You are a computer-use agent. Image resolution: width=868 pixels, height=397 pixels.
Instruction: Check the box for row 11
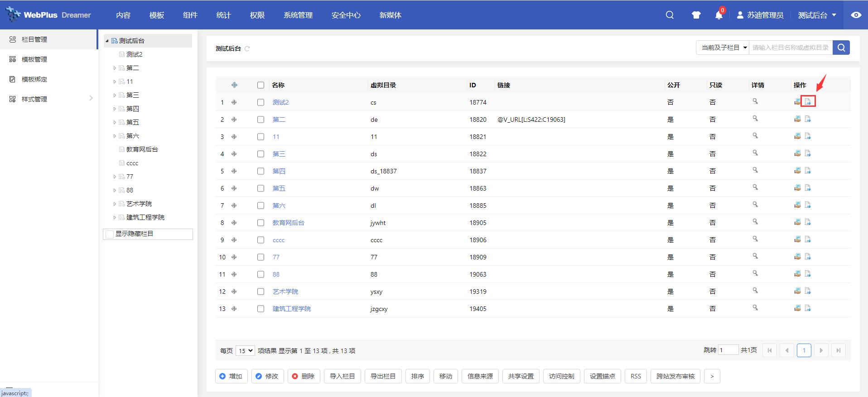pyautogui.click(x=260, y=137)
